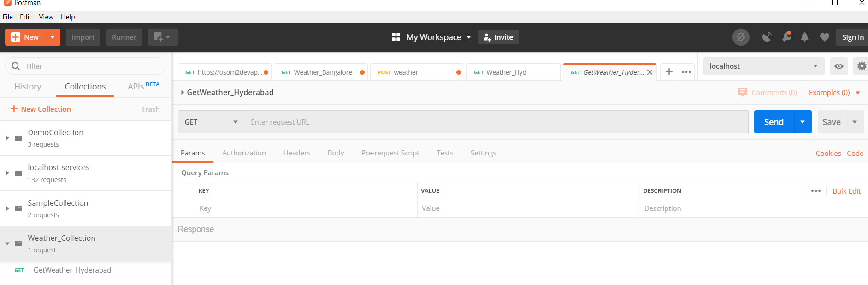Open the Help menu
The width and height of the screenshot is (868, 285).
[68, 17]
